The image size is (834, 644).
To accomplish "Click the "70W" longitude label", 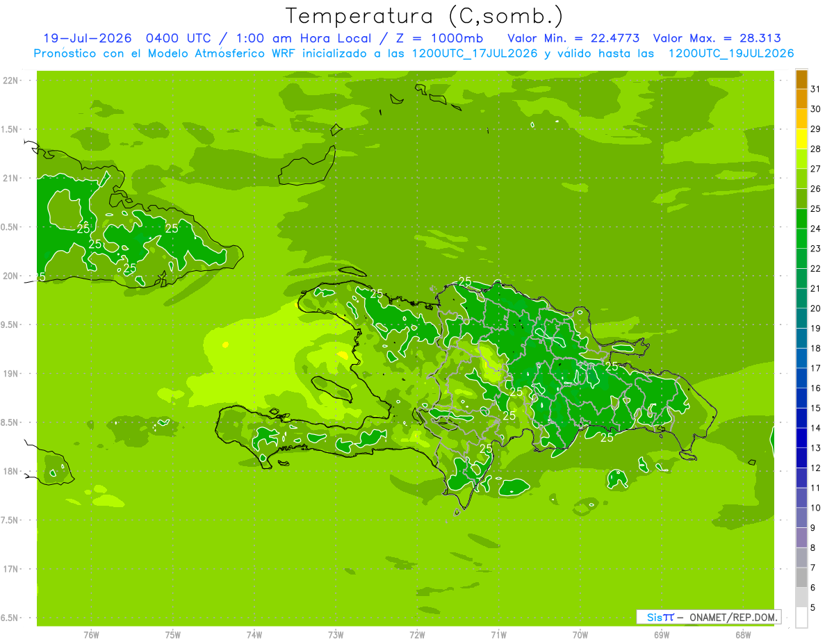I will pyautogui.click(x=580, y=636).
